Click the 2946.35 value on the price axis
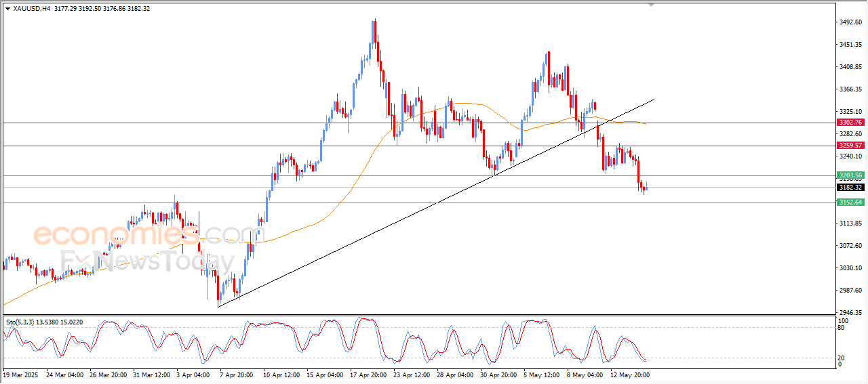868x384 pixels. tap(850, 313)
